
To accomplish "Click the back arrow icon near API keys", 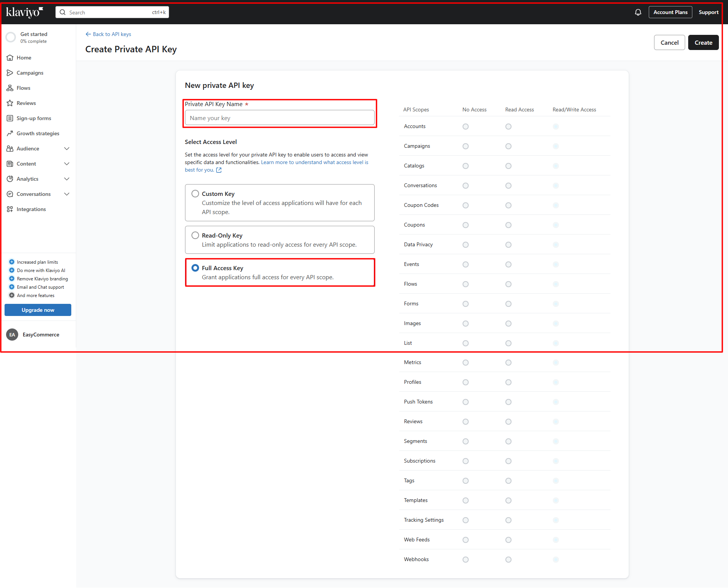I will [88, 34].
